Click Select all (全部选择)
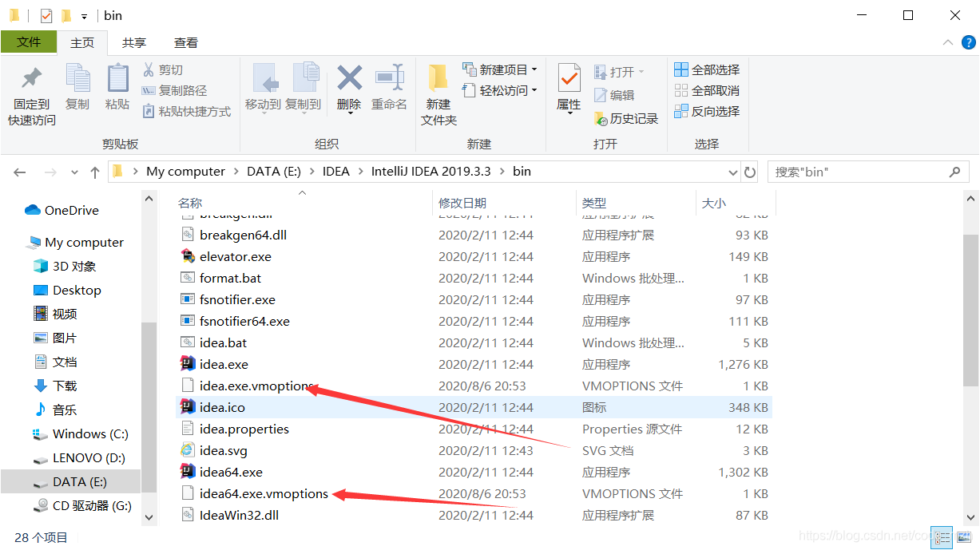Screen dimensions: 980x550 point(707,69)
